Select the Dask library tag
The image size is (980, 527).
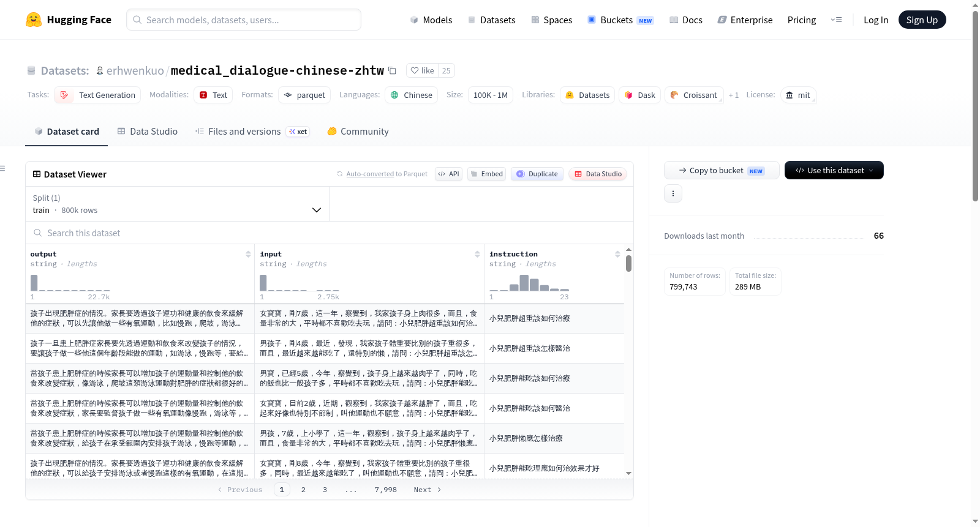tap(639, 95)
